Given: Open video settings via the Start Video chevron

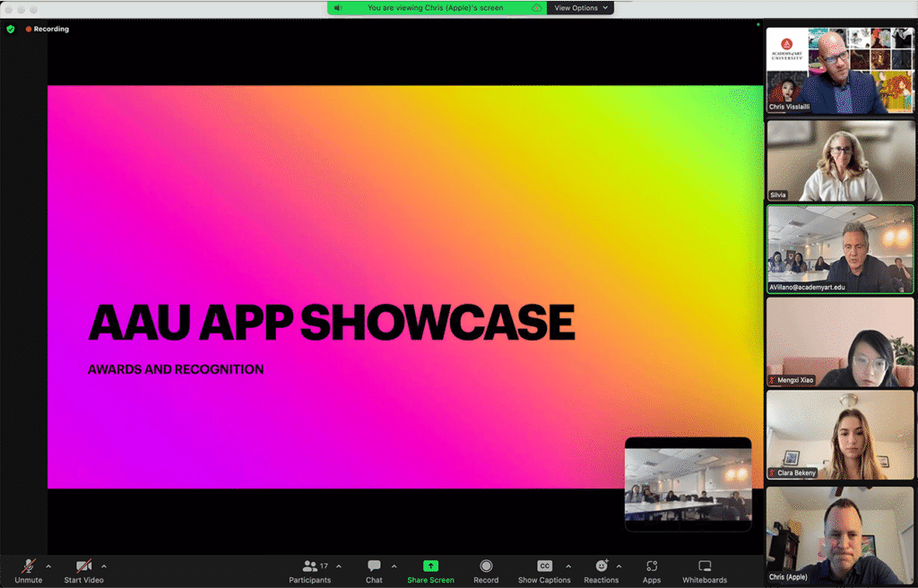Looking at the screenshot, I should [x=104, y=566].
